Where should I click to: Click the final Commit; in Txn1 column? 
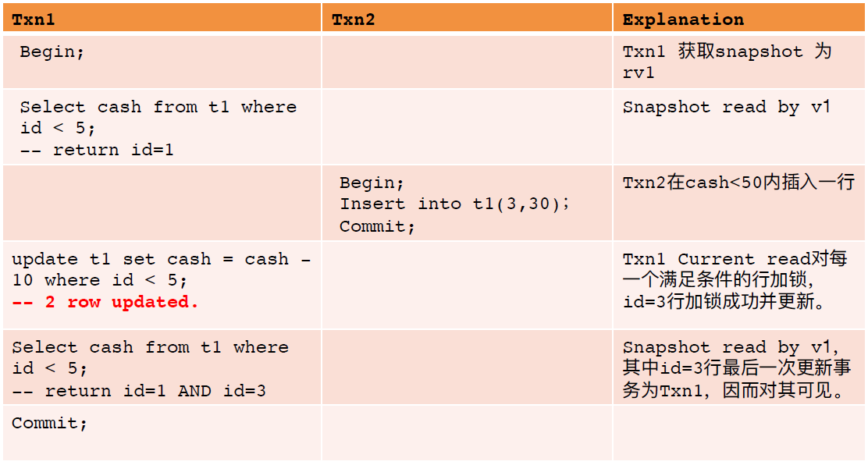click(50, 423)
